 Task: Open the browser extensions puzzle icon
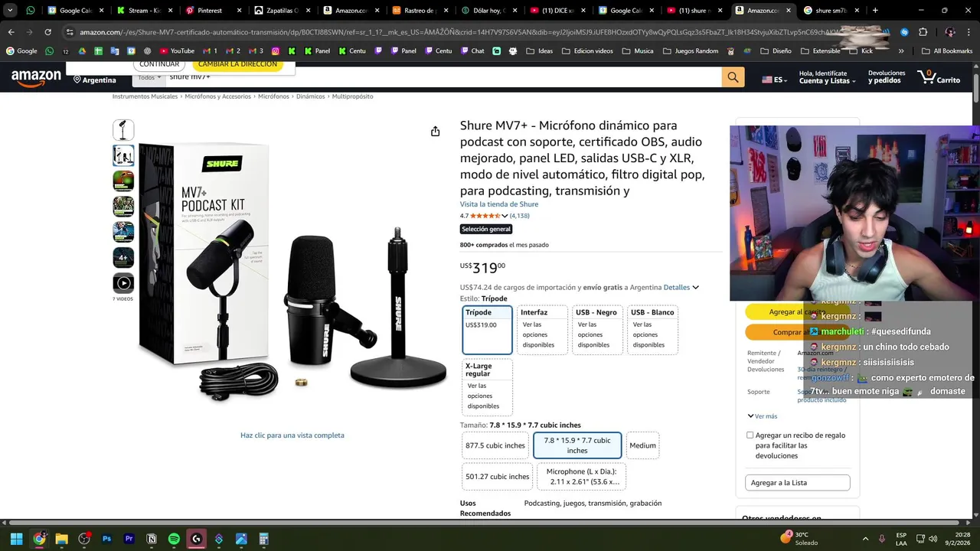[923, 32]
